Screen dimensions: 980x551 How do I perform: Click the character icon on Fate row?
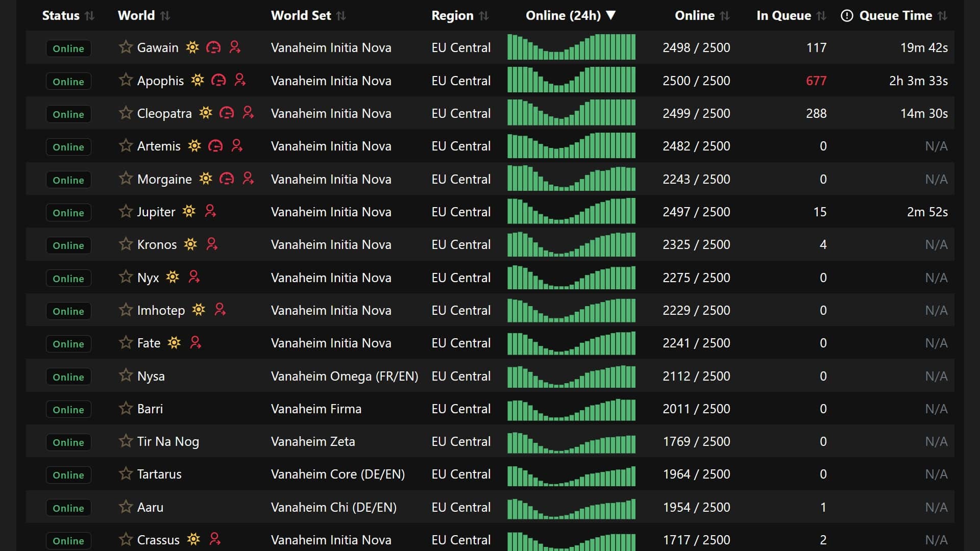pyautogui.click(x=194, y=343)
